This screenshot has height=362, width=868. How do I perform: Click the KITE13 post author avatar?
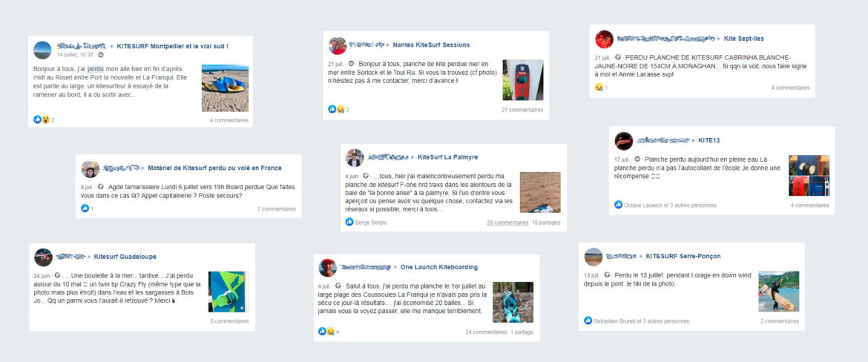pos(623,140)
